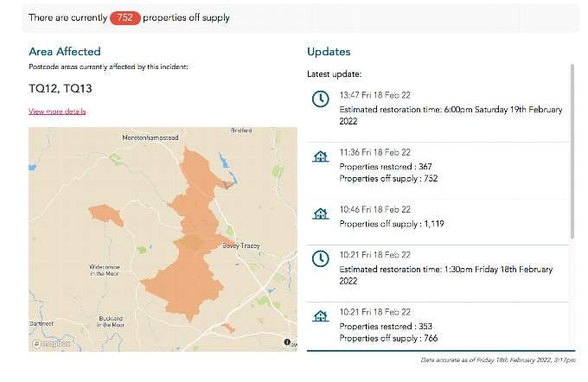
Task: Click the clock icon beside 13:47 update
Action: tap(320, 99)
